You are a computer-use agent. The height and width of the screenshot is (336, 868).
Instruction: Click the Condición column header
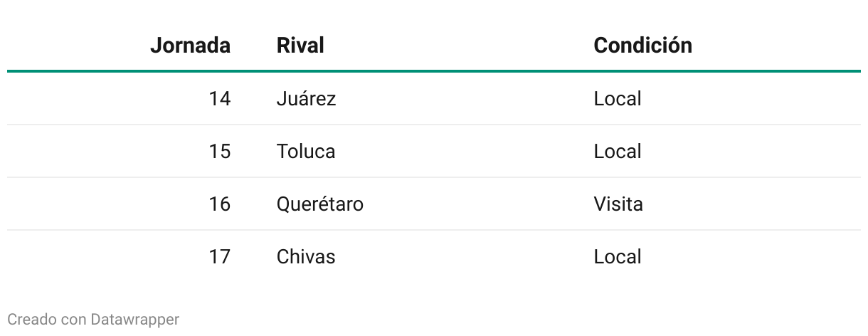tap(642, 46)
